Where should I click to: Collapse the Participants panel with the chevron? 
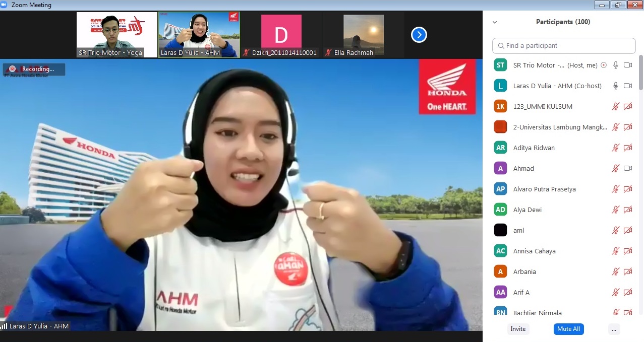point(495,22)
